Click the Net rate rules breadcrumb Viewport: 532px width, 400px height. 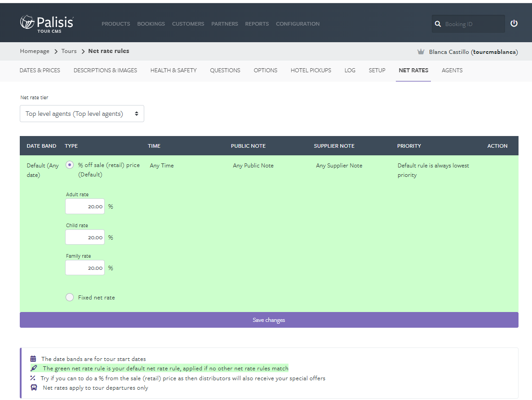[109, 51]
